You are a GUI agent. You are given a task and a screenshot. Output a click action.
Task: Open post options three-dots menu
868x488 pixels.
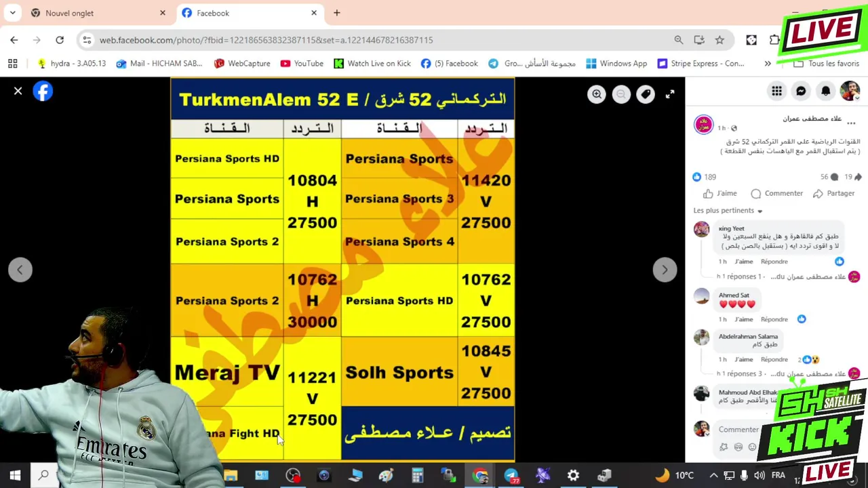[851, 123]
